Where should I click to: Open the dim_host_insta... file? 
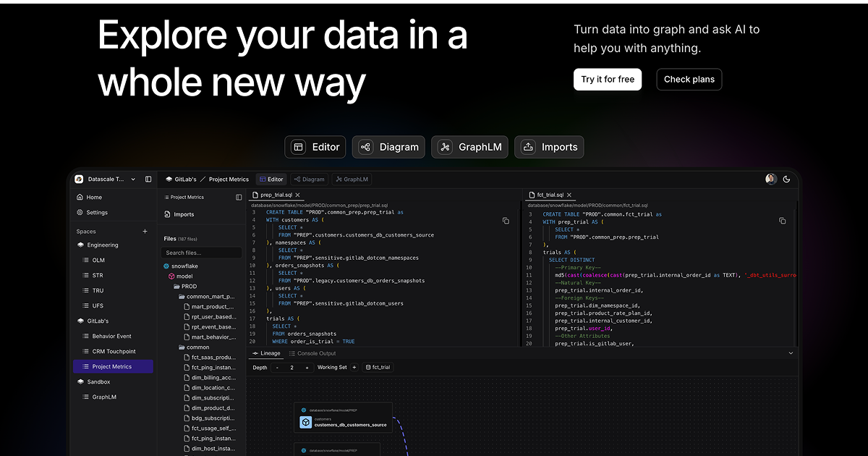(x=210, y=448)
